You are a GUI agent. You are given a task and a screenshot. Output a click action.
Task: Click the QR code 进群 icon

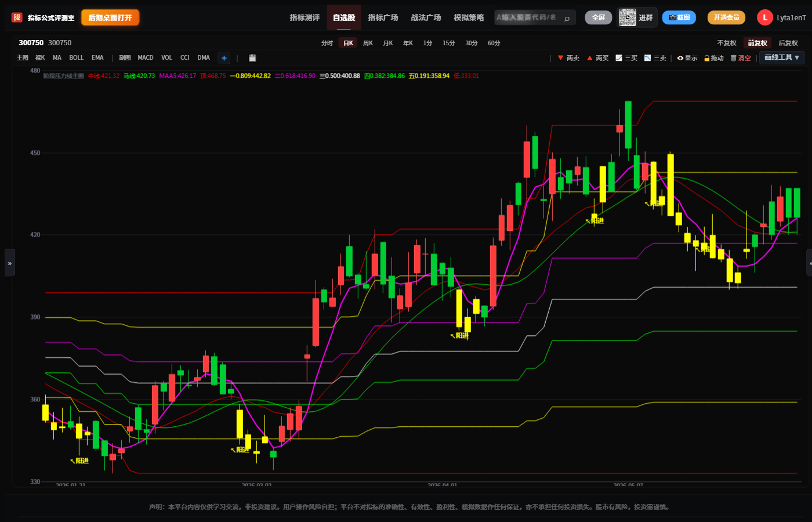(x=628, y=17)
